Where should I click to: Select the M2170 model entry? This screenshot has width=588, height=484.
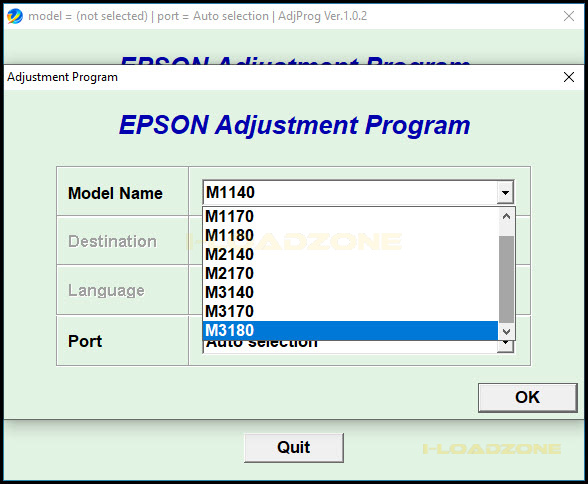[350, 273]
